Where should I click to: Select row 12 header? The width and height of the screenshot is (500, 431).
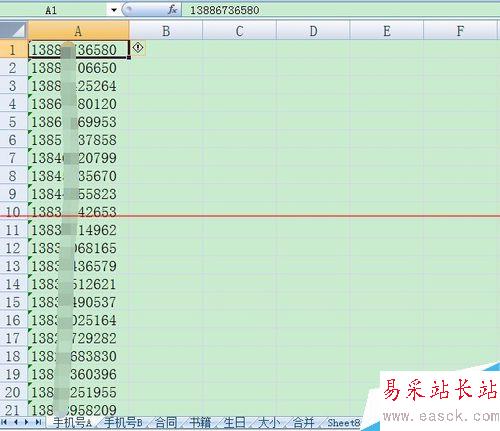(13, 248)
